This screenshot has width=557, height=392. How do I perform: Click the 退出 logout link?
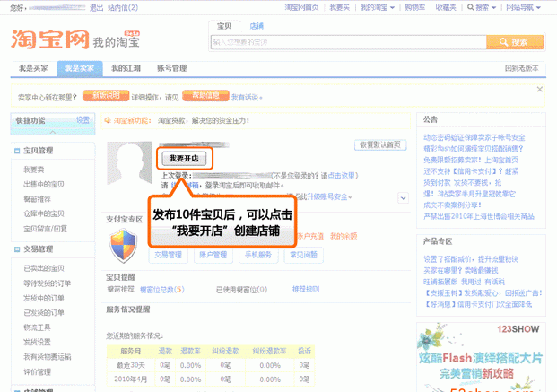[x=96, y=7]
